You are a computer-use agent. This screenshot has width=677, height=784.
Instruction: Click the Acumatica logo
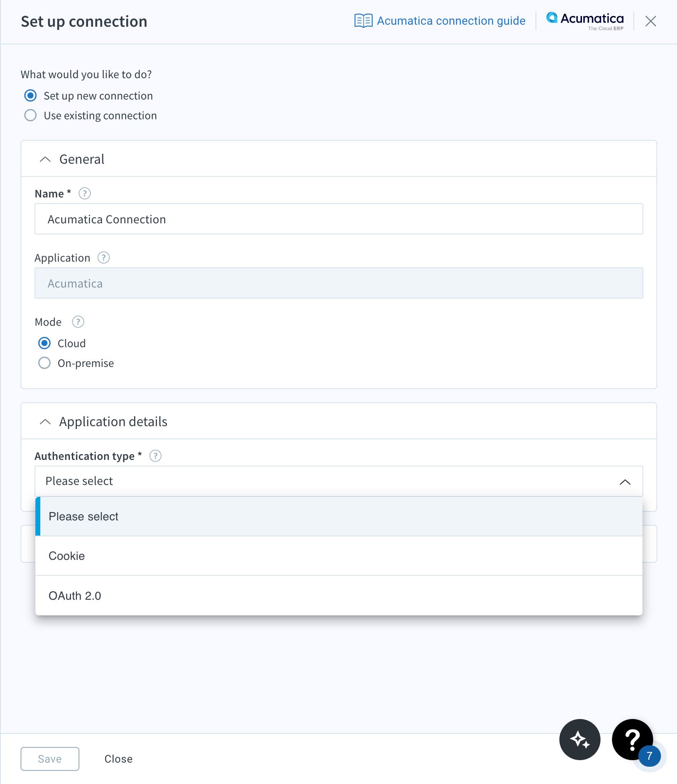coord(585,21)
